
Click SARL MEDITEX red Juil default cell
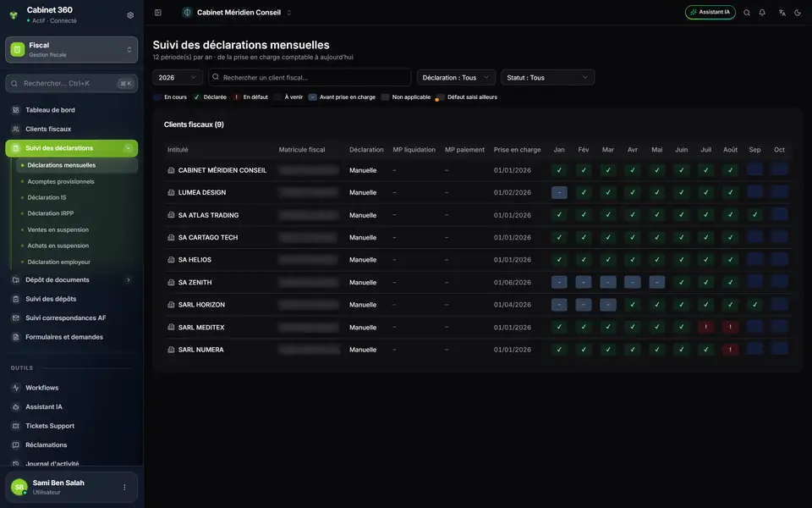click(x=705, y=327)
